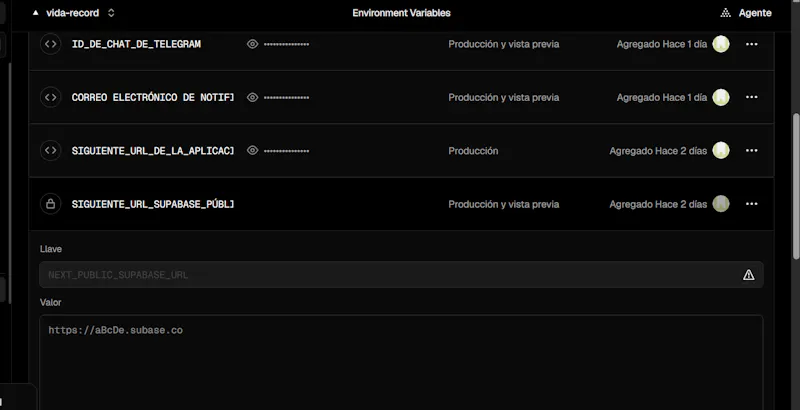Viewport: 800px width, 410px height.
Task: Click warning triangle icon in Llave field
Action: tap(748, 275)
